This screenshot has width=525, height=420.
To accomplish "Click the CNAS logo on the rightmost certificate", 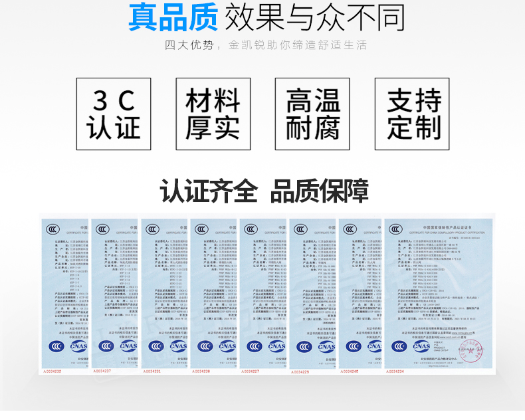I will click(422, 346).
